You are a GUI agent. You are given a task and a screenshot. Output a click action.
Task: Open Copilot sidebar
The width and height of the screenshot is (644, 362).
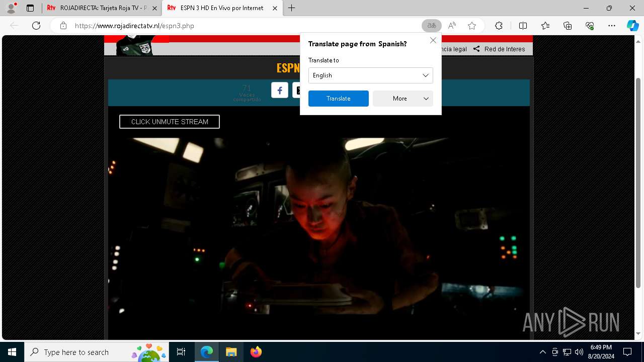tap(632, 26)
